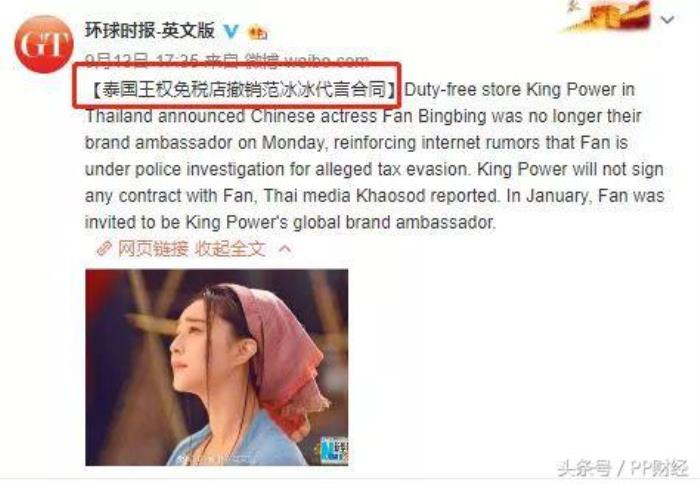Click the watermark logo on the photo

click(334, 450)
